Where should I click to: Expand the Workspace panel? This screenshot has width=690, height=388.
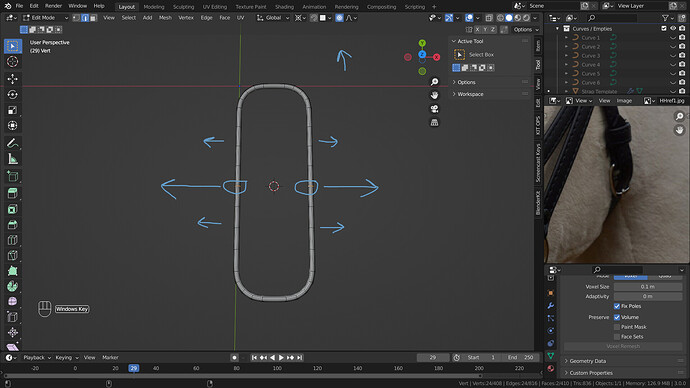coord(470,94)
